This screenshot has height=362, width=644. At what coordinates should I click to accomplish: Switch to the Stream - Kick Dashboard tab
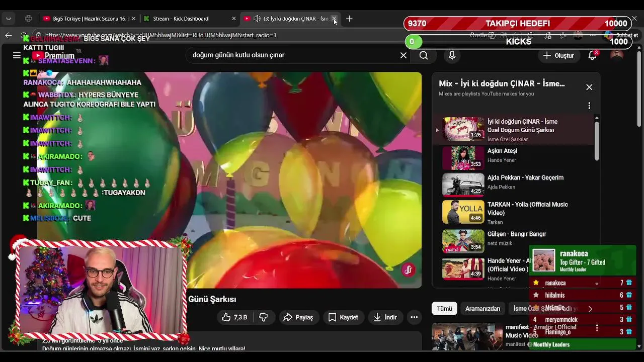189,19
